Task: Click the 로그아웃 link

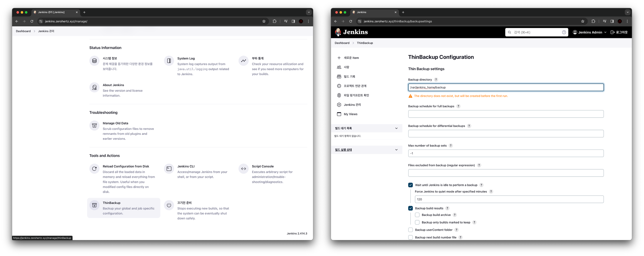Action: click(x=619, y=32)
